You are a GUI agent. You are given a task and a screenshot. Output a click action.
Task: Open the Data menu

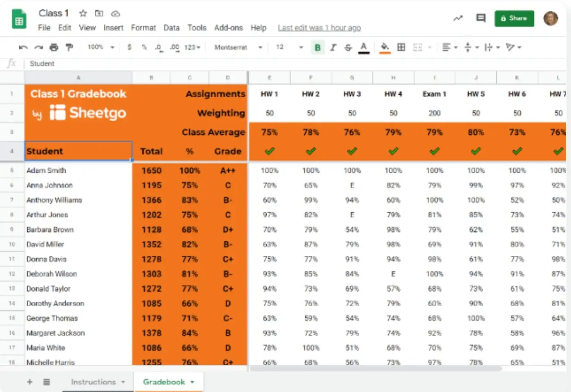click(x=172, y=28)
